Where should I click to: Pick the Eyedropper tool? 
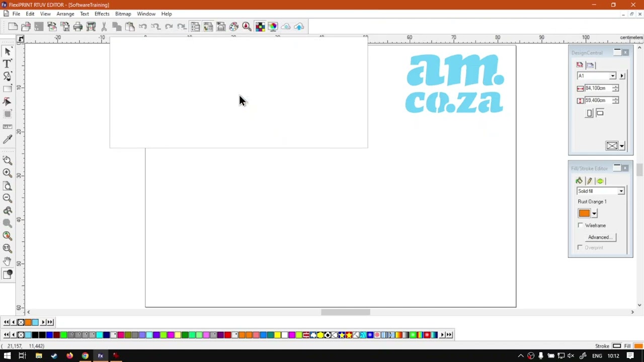coord(8,139)
